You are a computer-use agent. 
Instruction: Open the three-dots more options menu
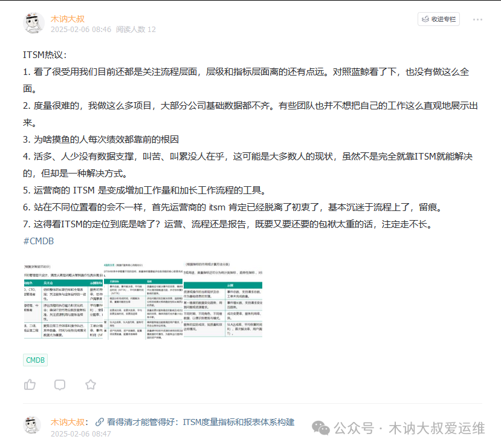pos(477,19)
